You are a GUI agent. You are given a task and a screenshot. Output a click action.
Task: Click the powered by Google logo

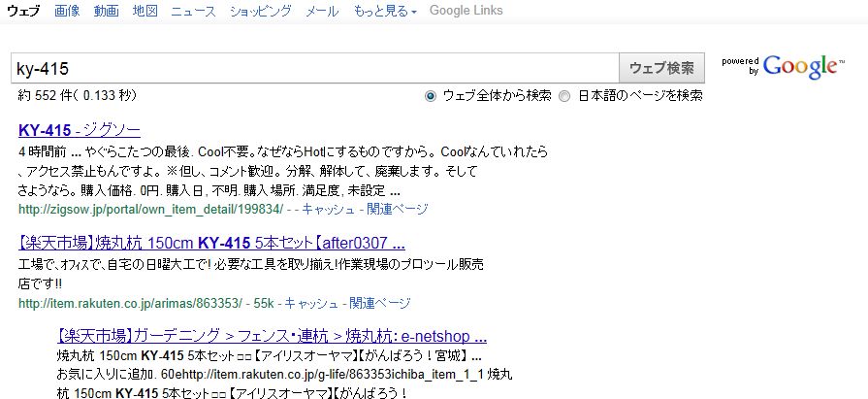coord(784,67)
